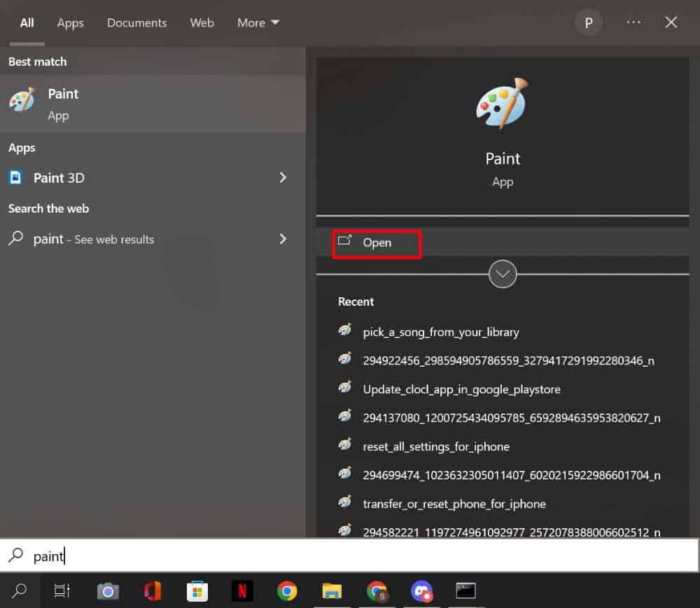Open recent file starting with 294582221
This screenshot has height=608, width=700.
[512, 532]
